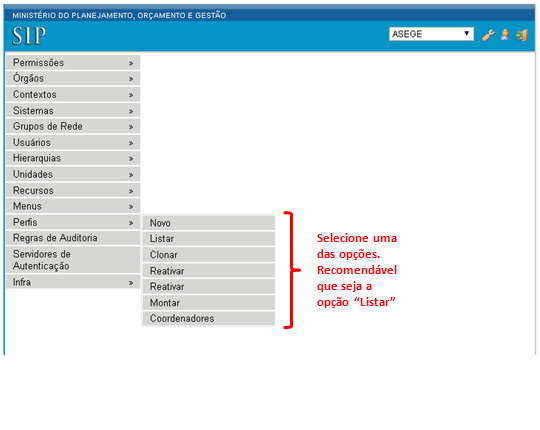Open the Usuários menu
540x430 pixels.
[x=73, y=142]
